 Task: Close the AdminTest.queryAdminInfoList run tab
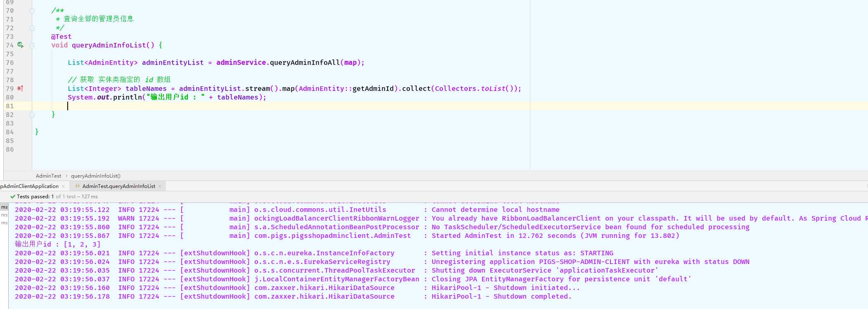point(160,186)
